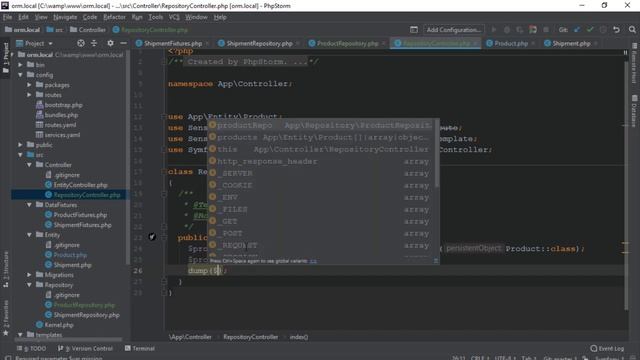Open the Refactor menu
Image resolution: width=640 pixels, height=360 pixels.
[114, 17]
